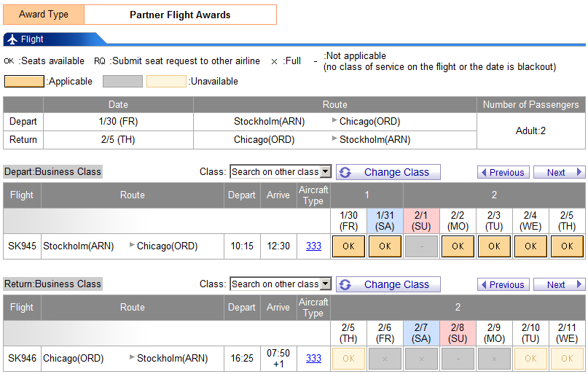Click the refresh icon beside return Change Class
The image size is (588, 374).
345,284
